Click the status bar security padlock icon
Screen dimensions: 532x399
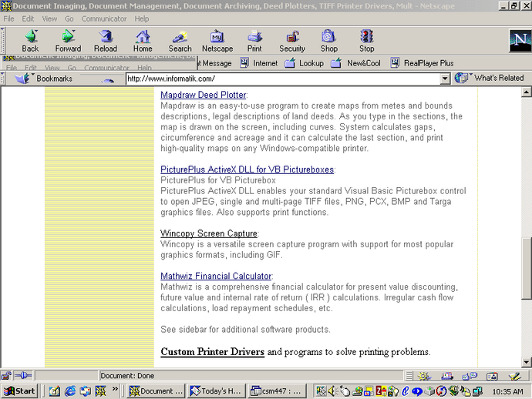(6, 376)
